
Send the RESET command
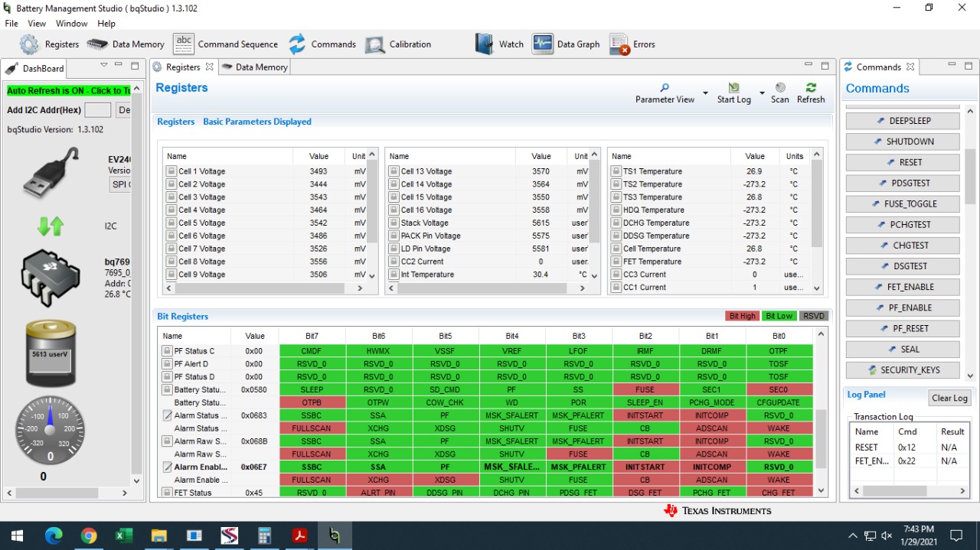[x=903, y=162]
